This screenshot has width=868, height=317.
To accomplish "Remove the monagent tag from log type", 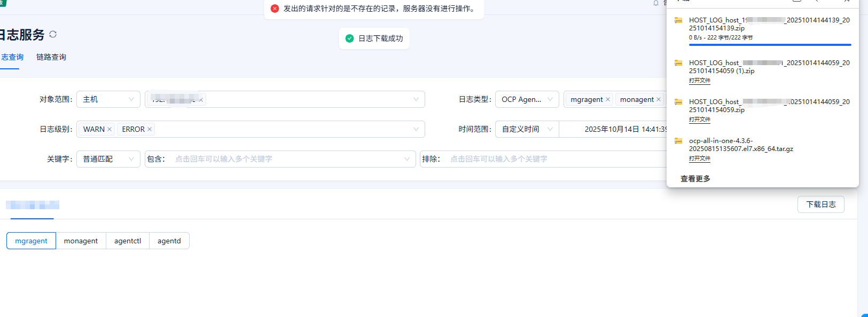I will (x=659, y=99).
